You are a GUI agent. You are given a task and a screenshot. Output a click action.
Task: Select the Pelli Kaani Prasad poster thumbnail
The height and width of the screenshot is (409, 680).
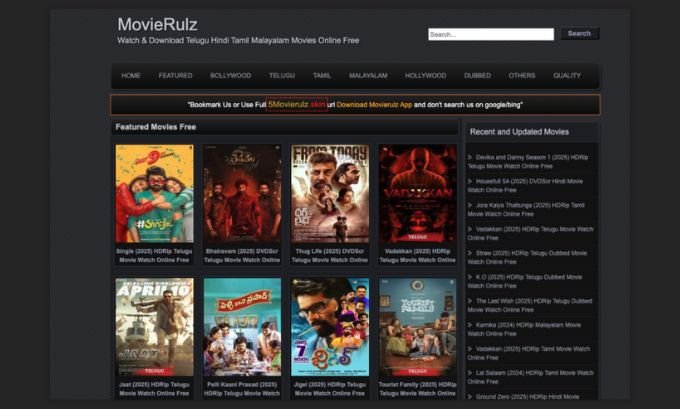pos(242,327)
